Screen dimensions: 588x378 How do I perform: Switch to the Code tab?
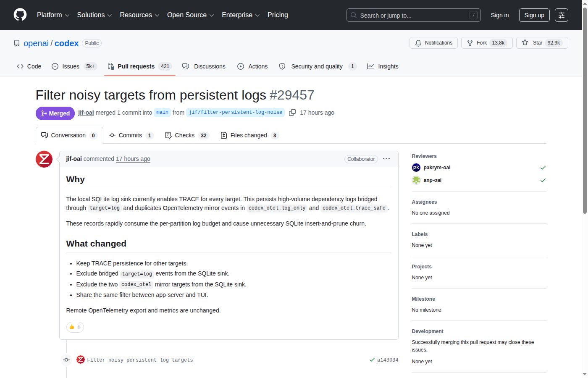[29, 66]
